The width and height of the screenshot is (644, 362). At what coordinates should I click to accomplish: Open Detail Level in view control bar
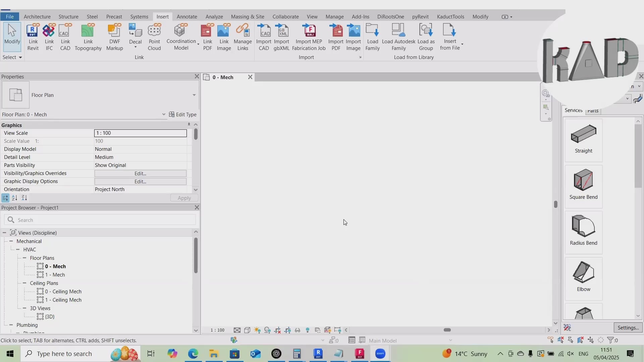[x=237, y=330]
